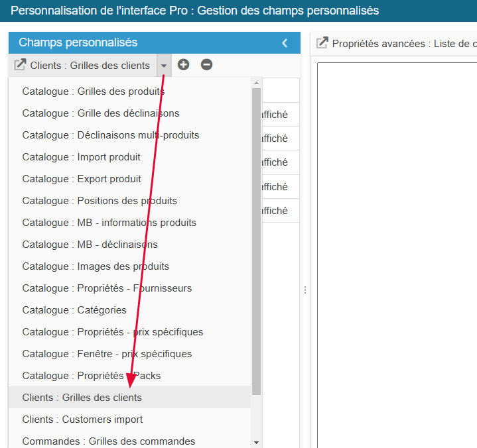The image size is (477, 448).
Task: Collapse the Champs personnalisés panel
Action: (285, 43)
